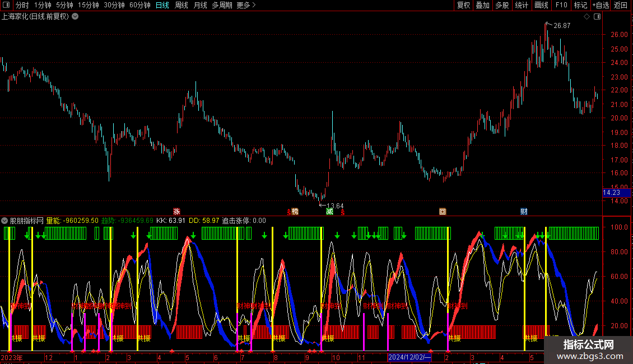Image resolution: width=633 pixels, height=364 pixels.
Task: Open the 上海家化 chart title dropdown arrow
Action: [75, 17]
